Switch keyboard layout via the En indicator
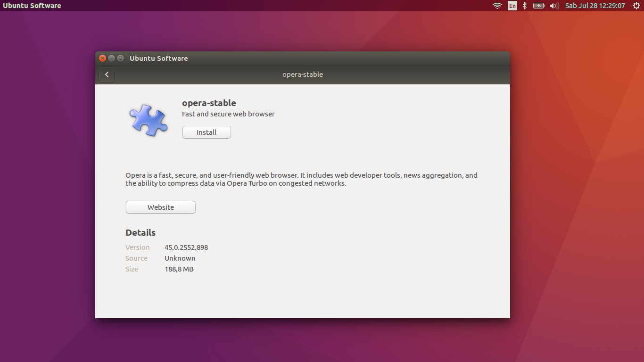 coord(512,6)
